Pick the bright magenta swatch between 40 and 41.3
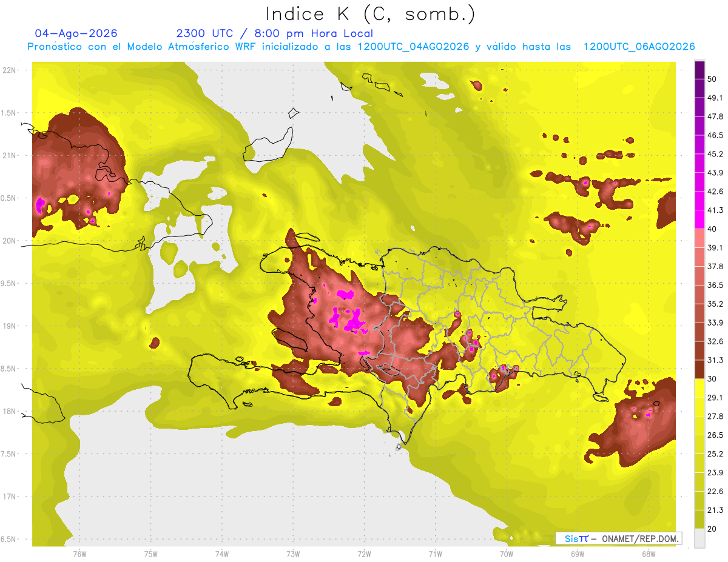The width and height of the screenshot is (728, 562). click(699, 219)
